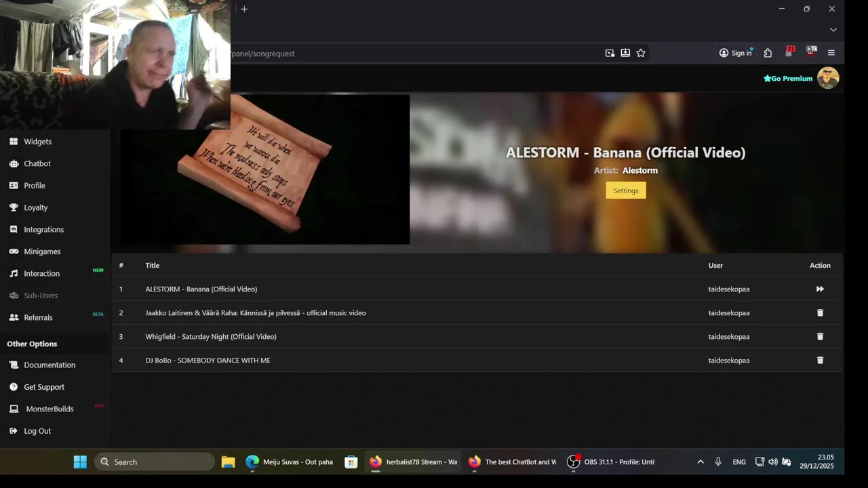Click the Firefox Sign in button

point(736,53)
